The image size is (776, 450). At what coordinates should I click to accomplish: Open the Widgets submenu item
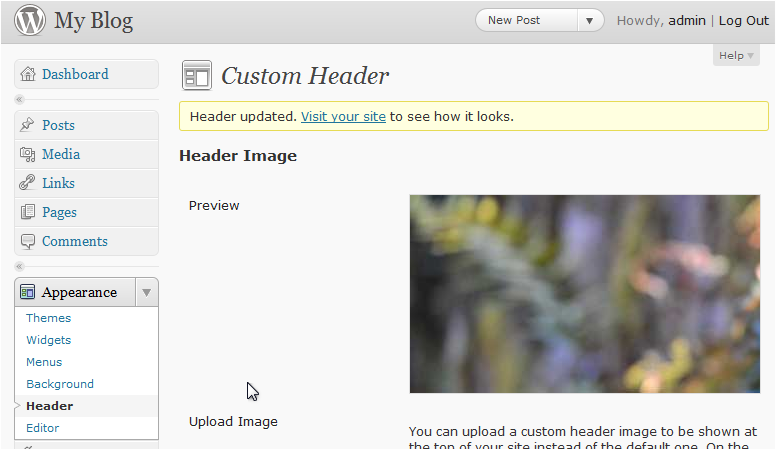pyautogui.click(x=48, y=340)
